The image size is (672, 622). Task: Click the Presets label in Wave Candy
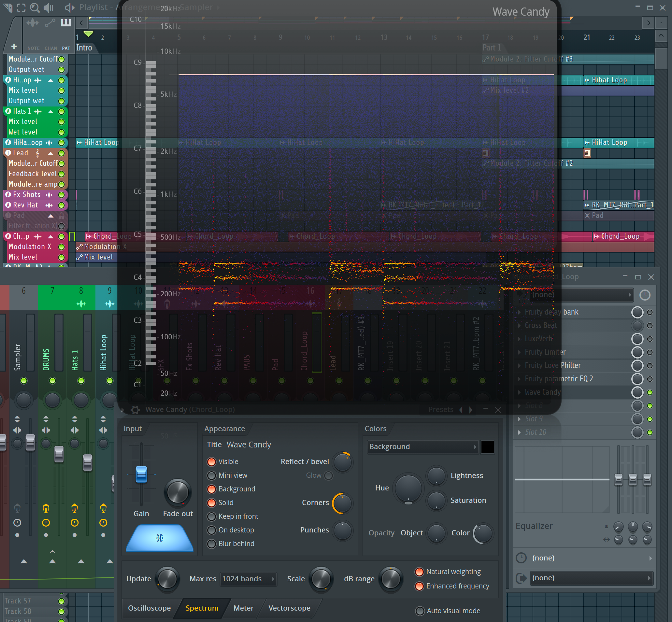point(441,410)
